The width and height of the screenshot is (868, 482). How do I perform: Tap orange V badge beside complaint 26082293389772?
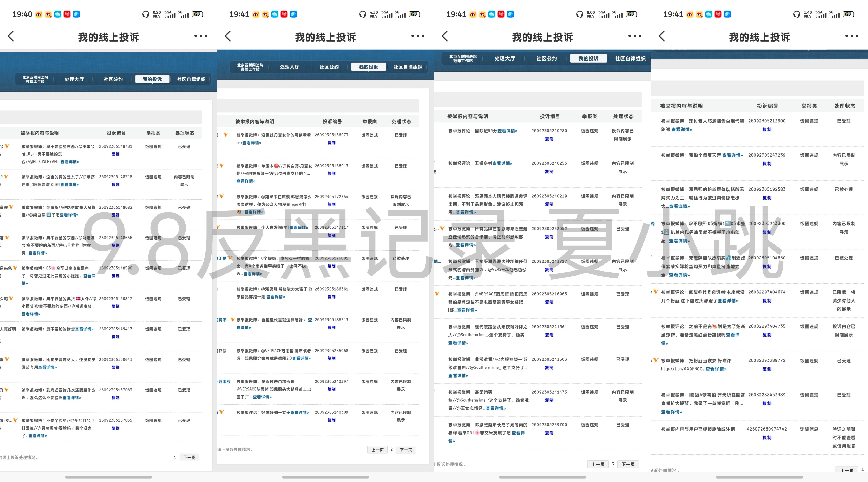click(656, 360)
